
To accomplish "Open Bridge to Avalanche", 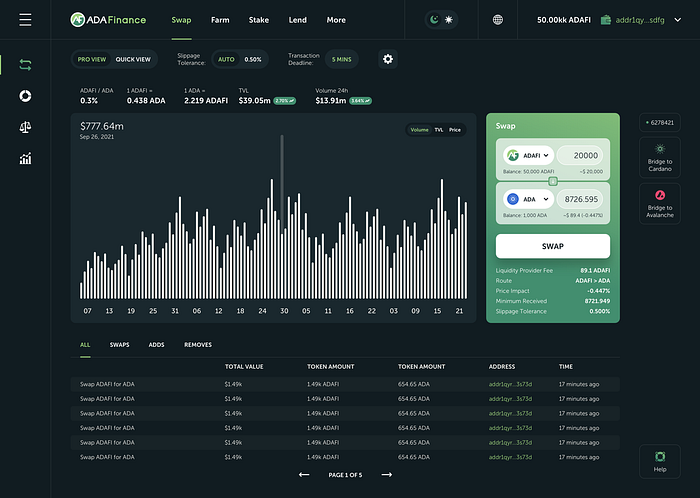I will tap(660, 204).
